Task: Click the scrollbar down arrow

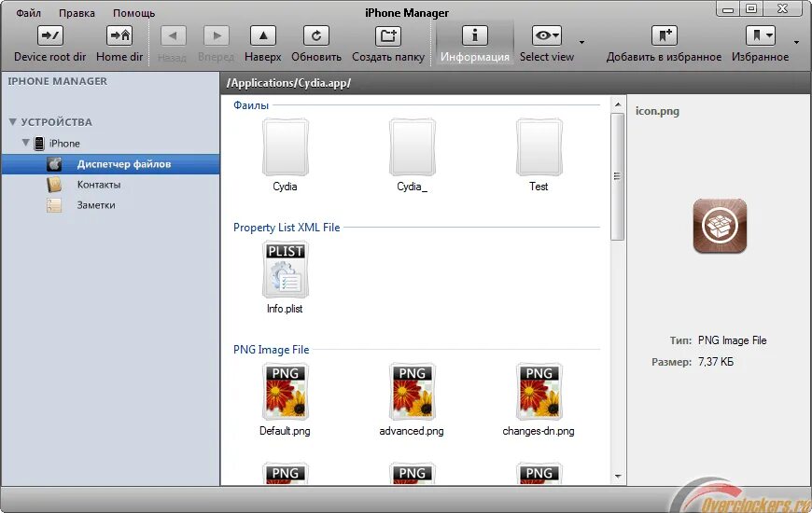Action: [x=617, y=477]
